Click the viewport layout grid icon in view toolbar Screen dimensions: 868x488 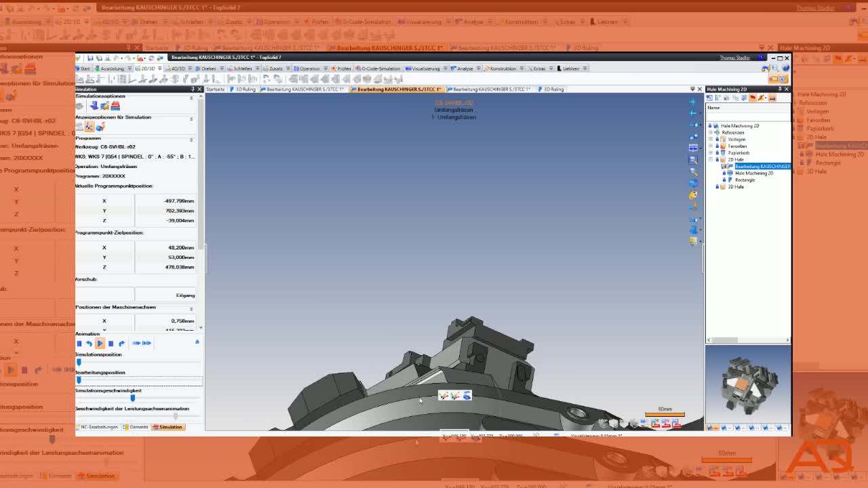[x=693, y=147]
